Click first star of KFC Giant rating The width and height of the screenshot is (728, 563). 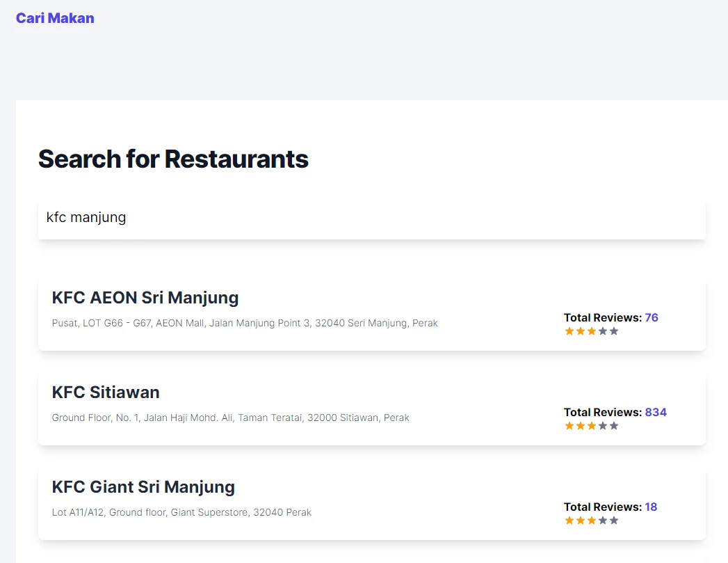[x=569, y=521]
